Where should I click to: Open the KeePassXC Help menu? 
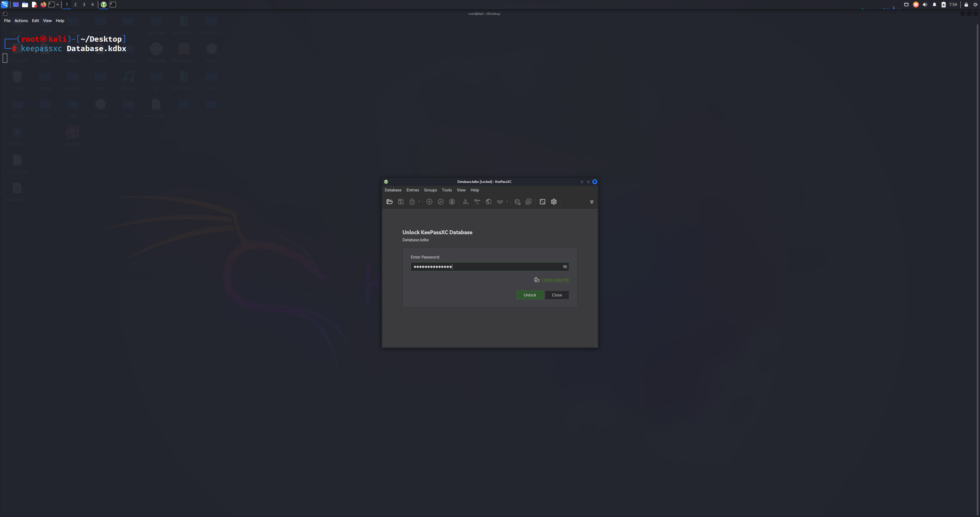(x=475, y=190)
